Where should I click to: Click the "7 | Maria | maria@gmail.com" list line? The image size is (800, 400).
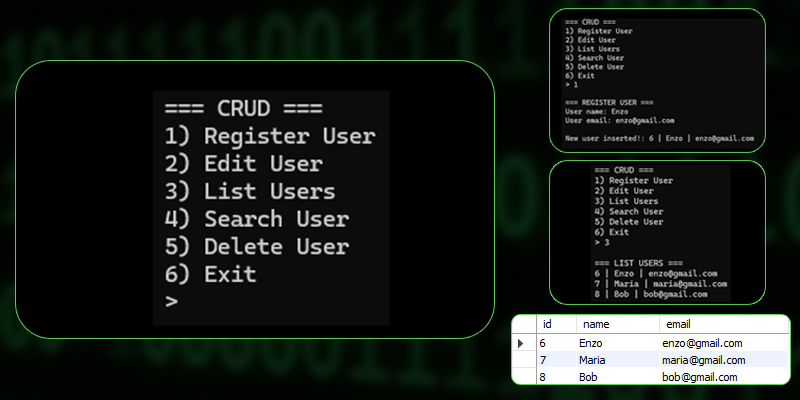(x=661, y=284)
